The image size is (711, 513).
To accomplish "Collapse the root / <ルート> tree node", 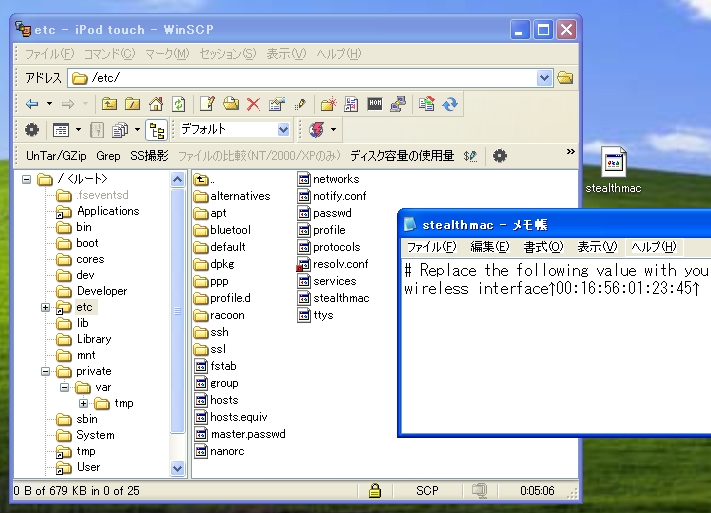I will (x=26, y=180).
